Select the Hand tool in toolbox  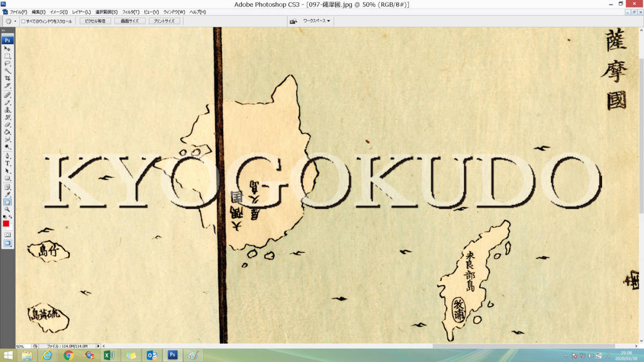(8, 202)
